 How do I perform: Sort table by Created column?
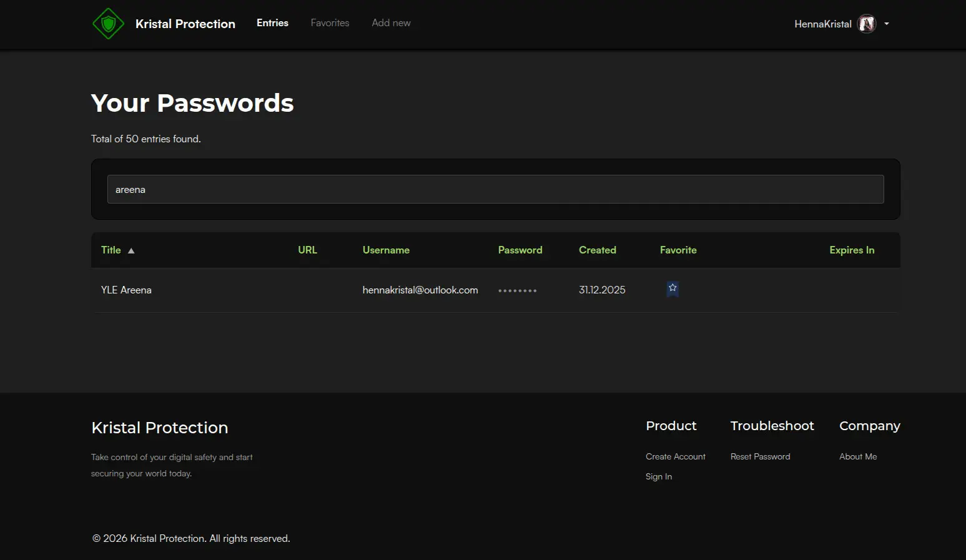(x=598, y=250)
